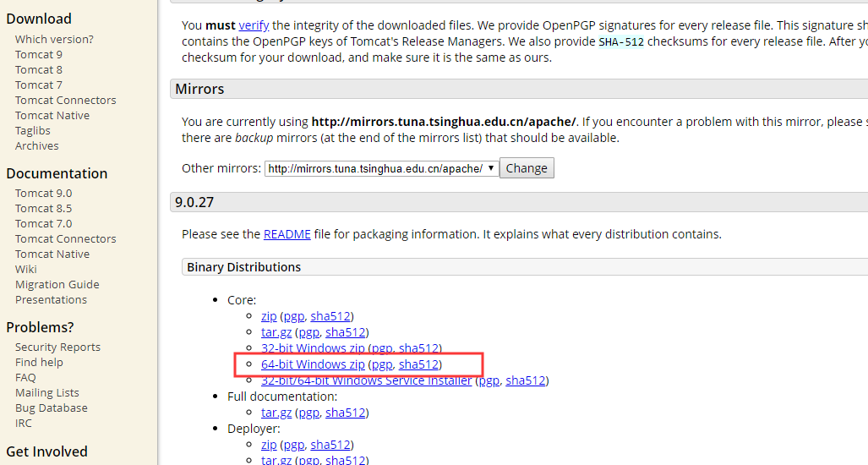The height and width of the screenshot is (465, 868).
Task: Open the README file link
Action: [x=287, y=234]
